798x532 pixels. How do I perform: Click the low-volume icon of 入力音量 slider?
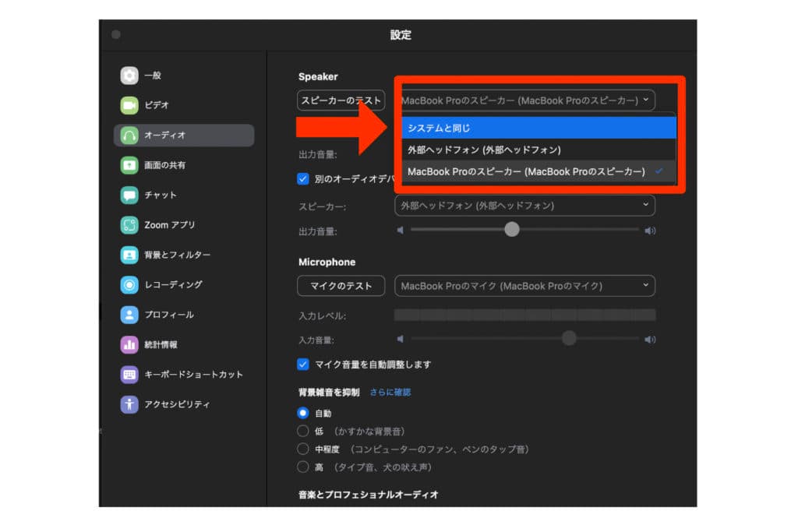401,339
